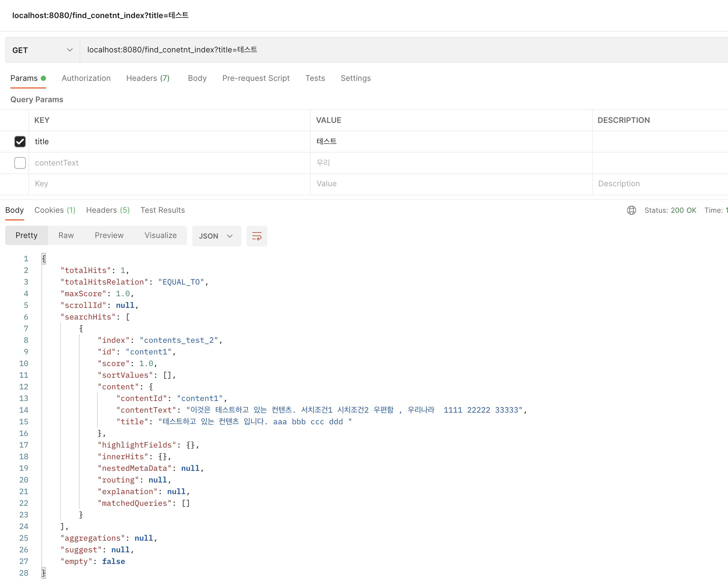This screenshot has width=728, height=584.
Task: Open the request Settings tab
Action: coord(355,78)
